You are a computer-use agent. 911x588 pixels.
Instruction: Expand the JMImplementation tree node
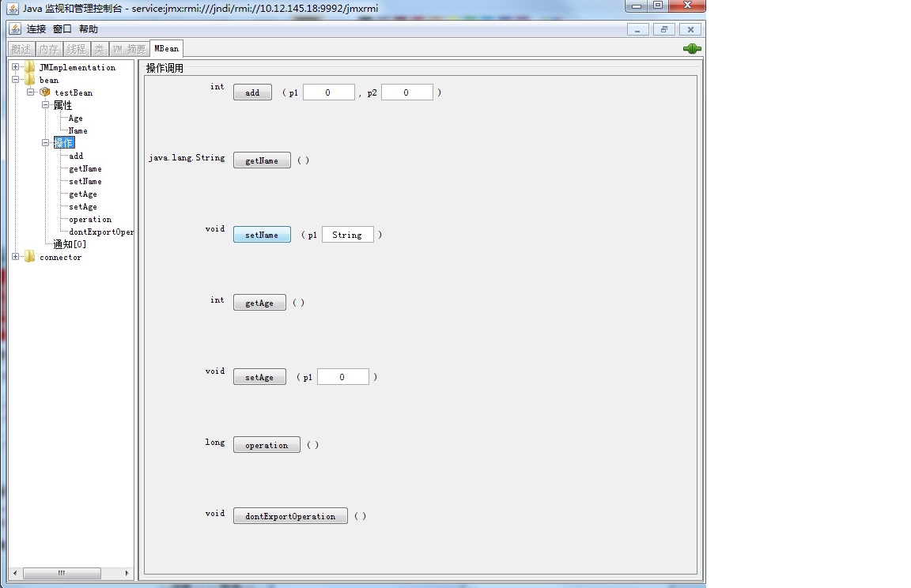[17, 67]
